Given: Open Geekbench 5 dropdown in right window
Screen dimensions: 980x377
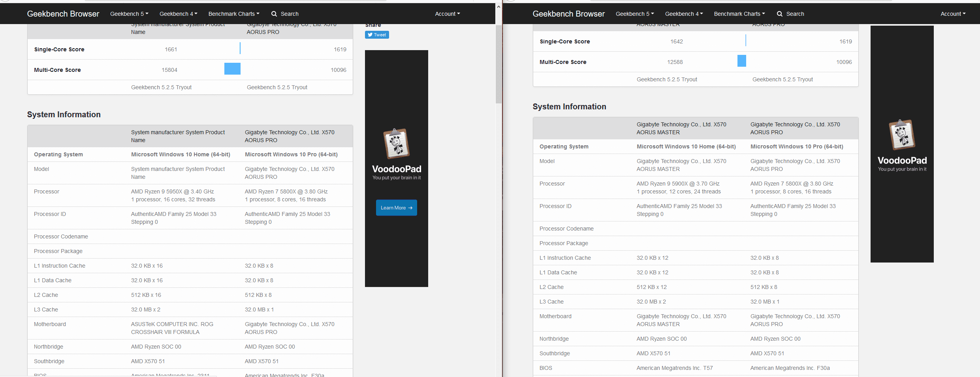Looking at the screenshot, I should (635, 14).
